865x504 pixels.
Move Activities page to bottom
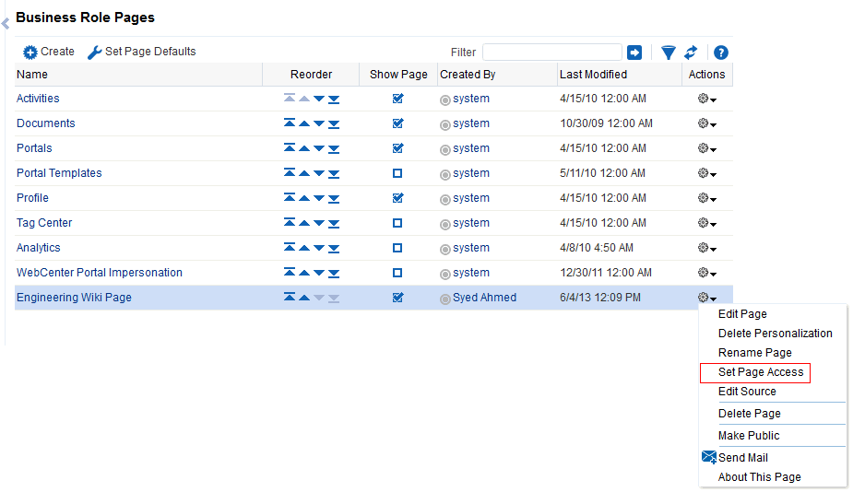tap(334, 100)
